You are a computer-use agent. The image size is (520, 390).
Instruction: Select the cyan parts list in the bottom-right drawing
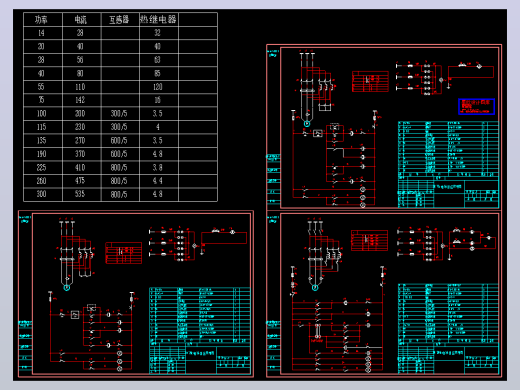(448, 329)
